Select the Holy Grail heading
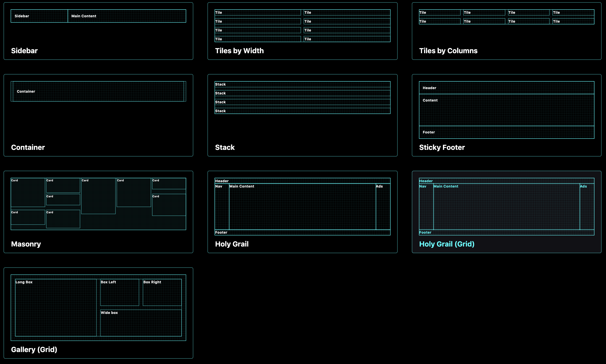Viewport: 606px width, 364px height. pyautogui.click(x=232, y=244)
